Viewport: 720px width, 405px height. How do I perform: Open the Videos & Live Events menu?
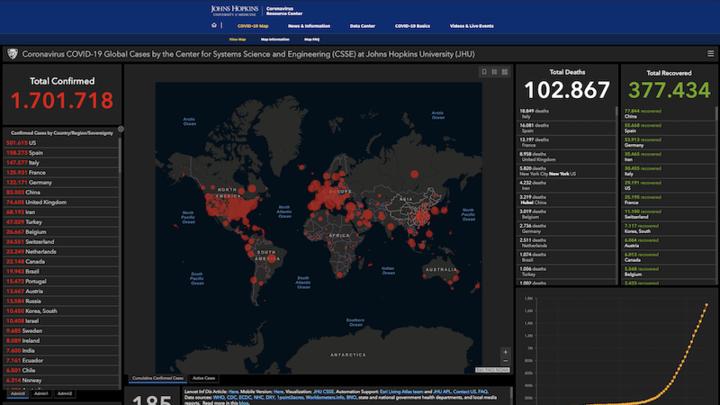[x=472, y=26]
